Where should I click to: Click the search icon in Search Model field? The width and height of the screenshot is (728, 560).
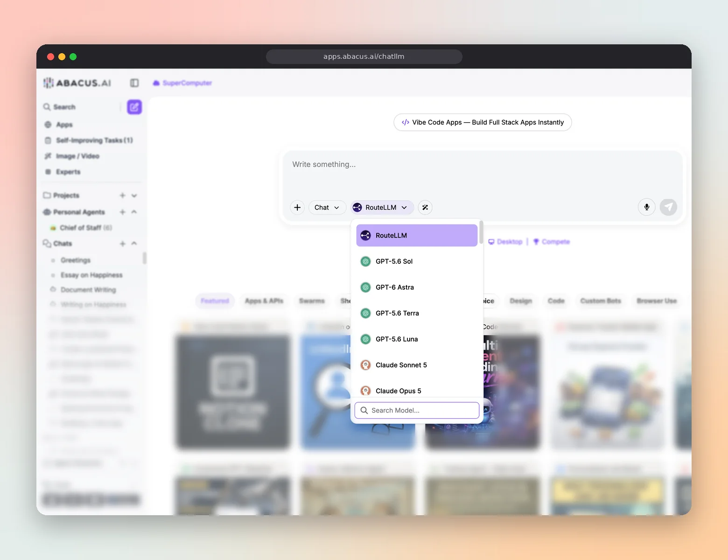coord(364,410)
